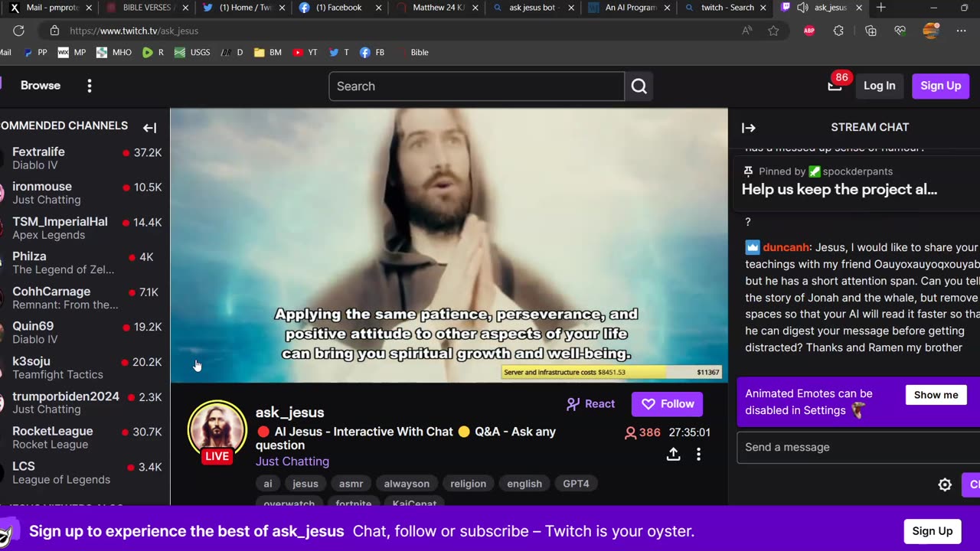
Task: Select the 'ai' stream tag
Action: pos(268,484)
